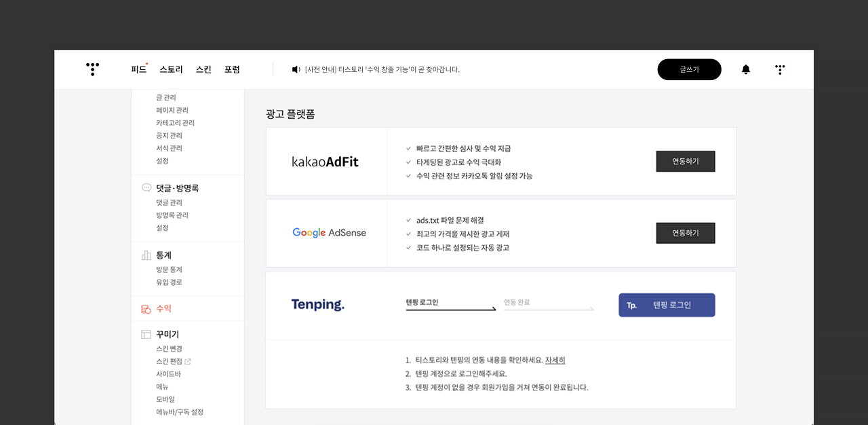
Task: Click the 광고 플랫폼 heading
Action: [x=290, y=114]
